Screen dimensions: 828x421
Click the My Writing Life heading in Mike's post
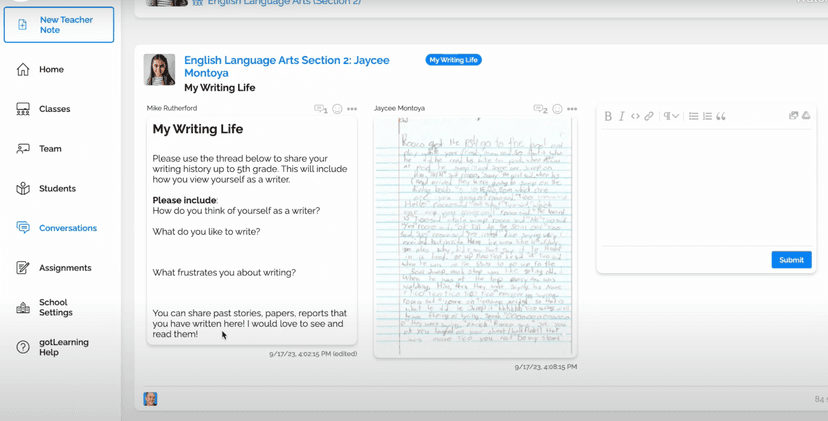(x=198, y=129)
